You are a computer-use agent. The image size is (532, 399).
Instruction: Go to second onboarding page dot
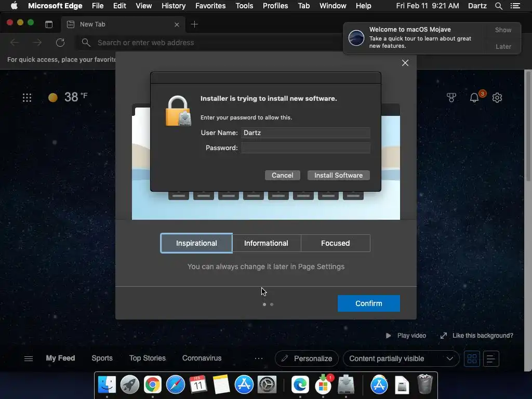coord(272,304)
